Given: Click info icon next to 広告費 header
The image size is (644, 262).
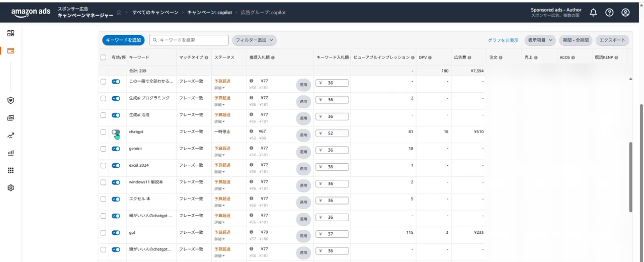Looking at the screenshot, I should [x=470, y=58].
